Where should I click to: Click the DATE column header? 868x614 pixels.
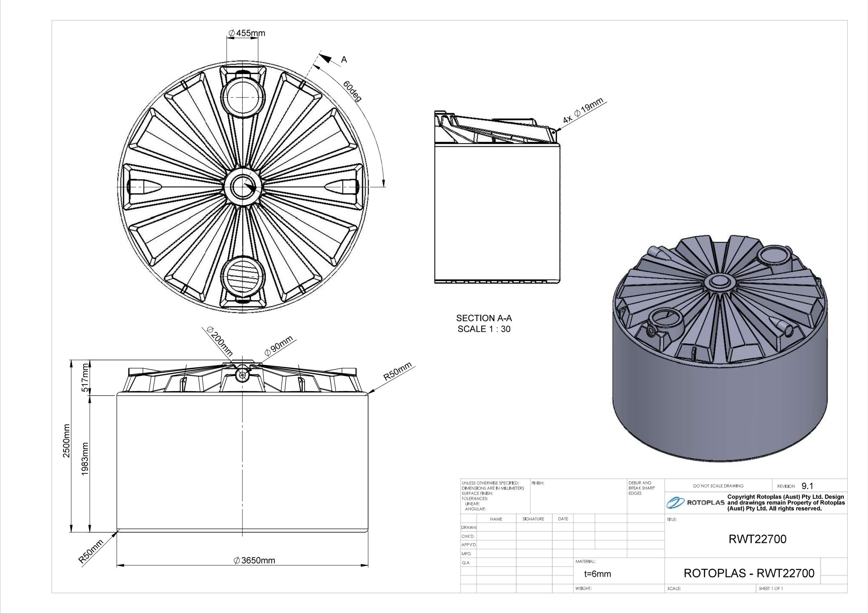pos(563,519)
